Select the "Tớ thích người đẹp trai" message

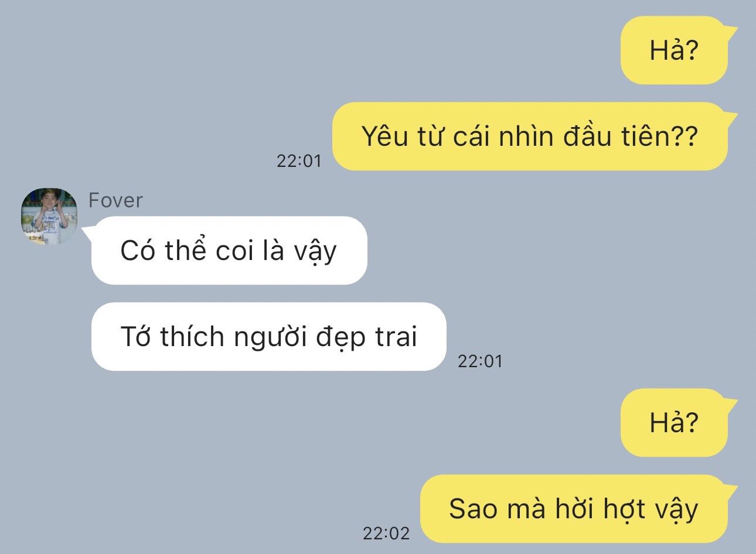tap(269, 337)
